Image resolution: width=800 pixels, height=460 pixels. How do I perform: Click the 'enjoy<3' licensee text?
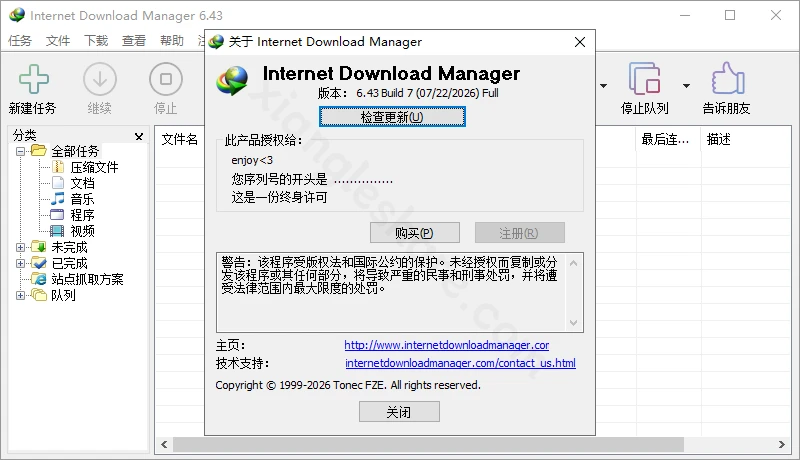pyautogui.click(x=252, y=160)
